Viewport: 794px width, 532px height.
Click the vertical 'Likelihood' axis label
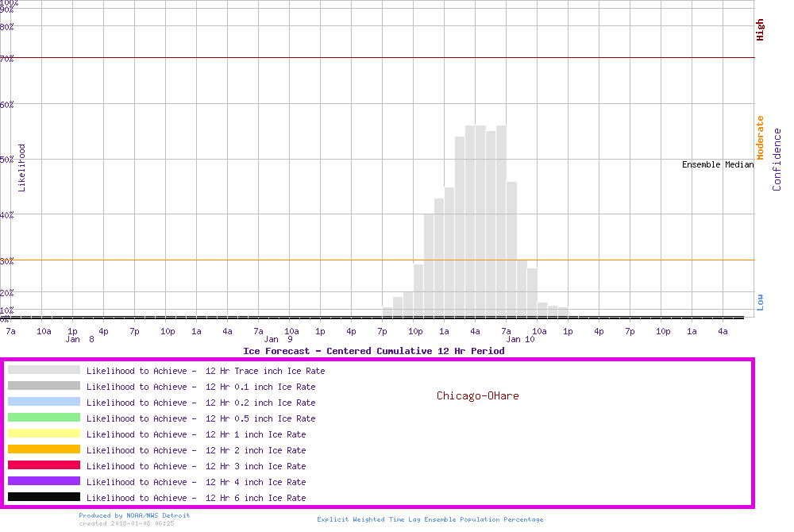tap(21, 168)
